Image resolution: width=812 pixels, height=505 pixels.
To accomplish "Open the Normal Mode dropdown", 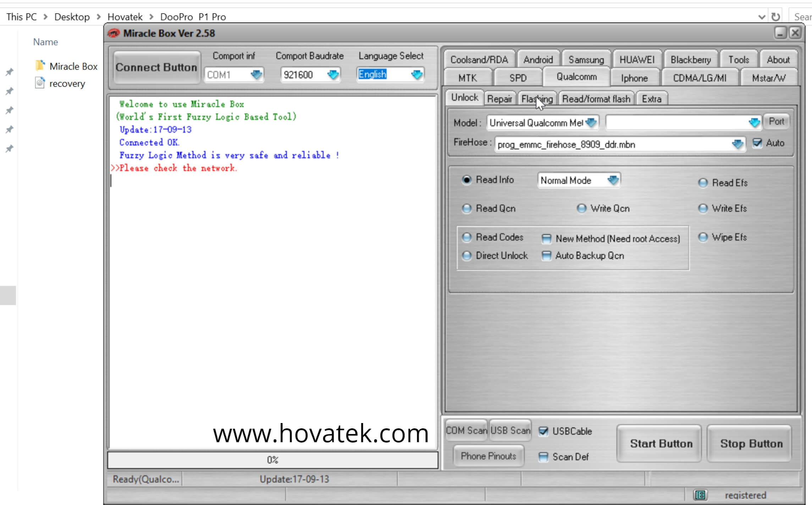I will pyautogui.click(x=613, y=180).
